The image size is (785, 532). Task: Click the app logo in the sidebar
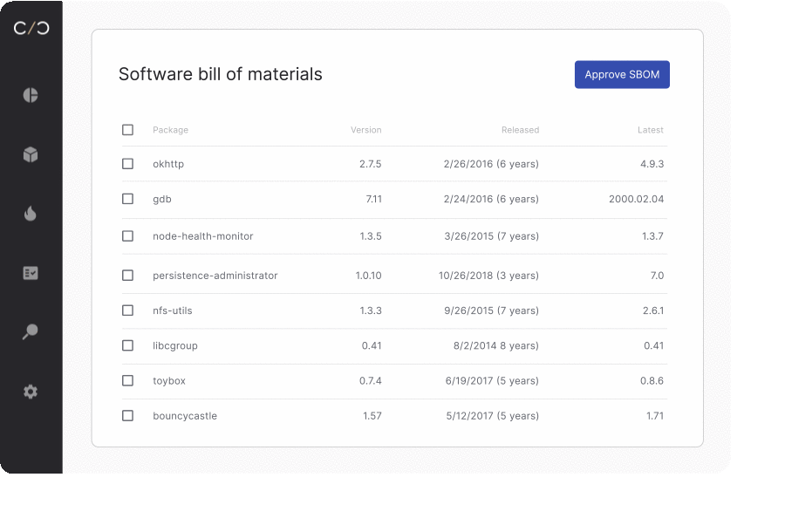click(31, 28)
